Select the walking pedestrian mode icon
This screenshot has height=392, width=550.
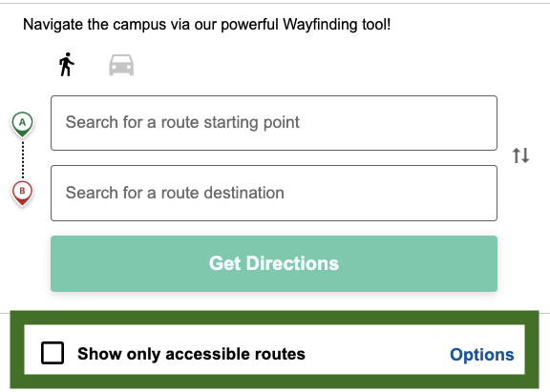click(66, 65)
